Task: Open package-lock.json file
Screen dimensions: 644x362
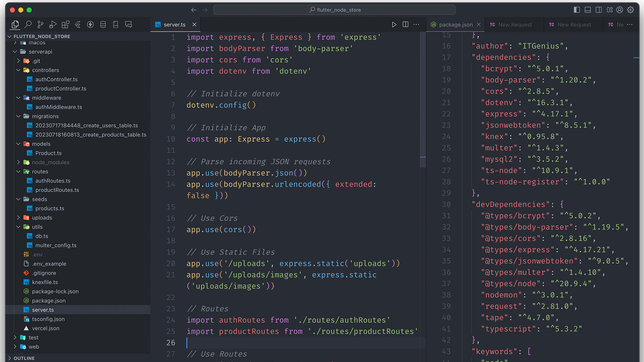Action: pos(55,291)
